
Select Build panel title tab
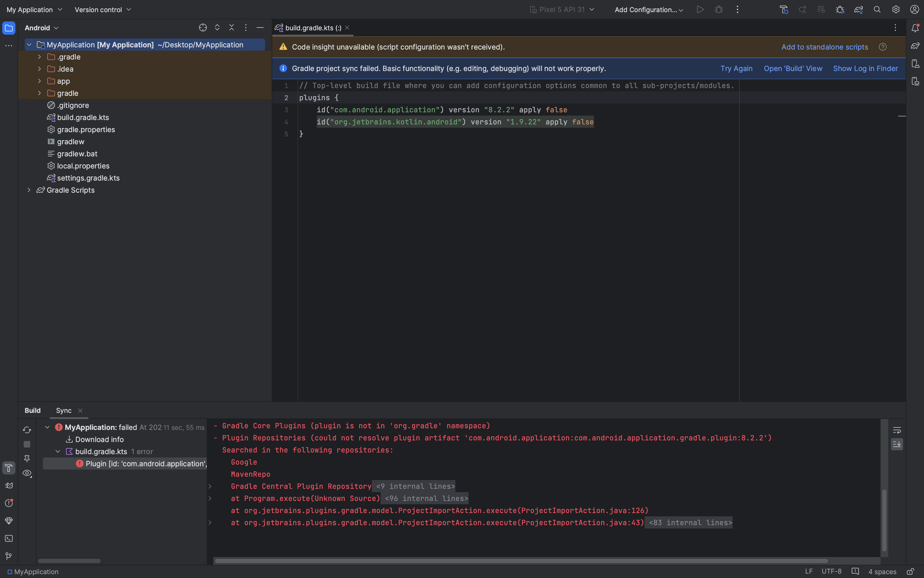click(x=32, y=411)
